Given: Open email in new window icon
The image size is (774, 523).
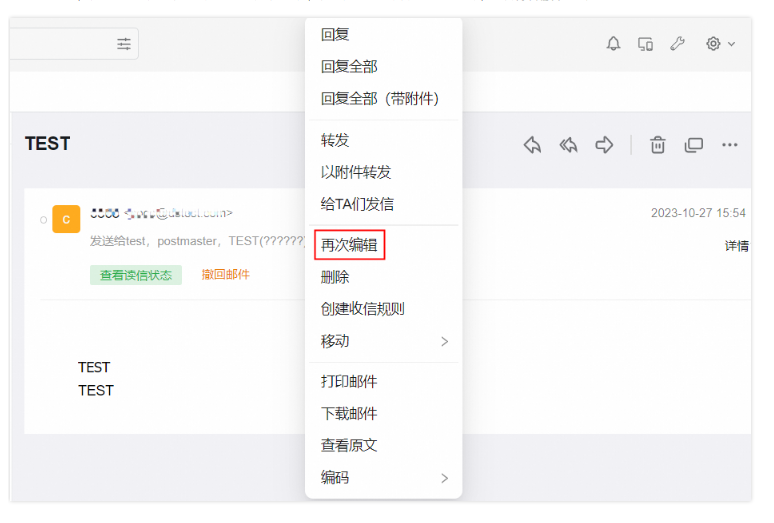Looking at the screenshot, I should [x=694, y=145].
